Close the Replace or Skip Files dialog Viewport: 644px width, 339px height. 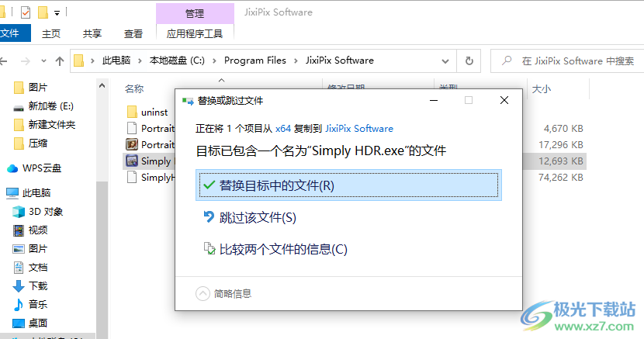click(504, 100)
